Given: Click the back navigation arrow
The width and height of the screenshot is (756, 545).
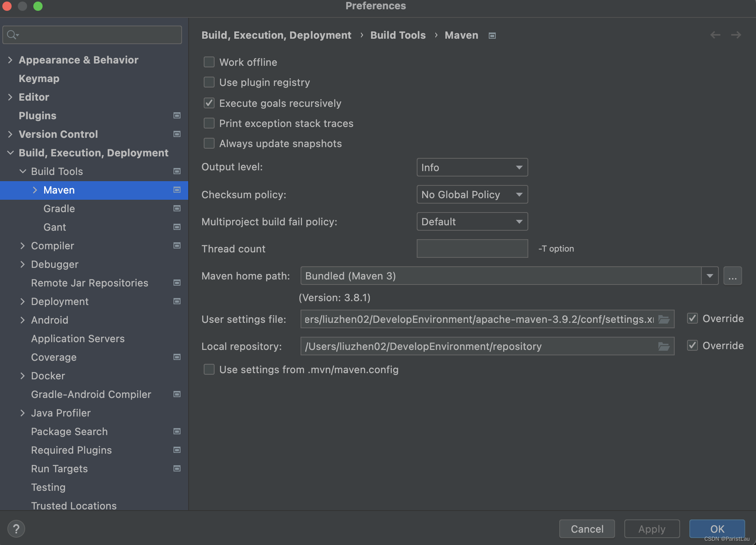Looking at the screenshot, I should point(715,35).
